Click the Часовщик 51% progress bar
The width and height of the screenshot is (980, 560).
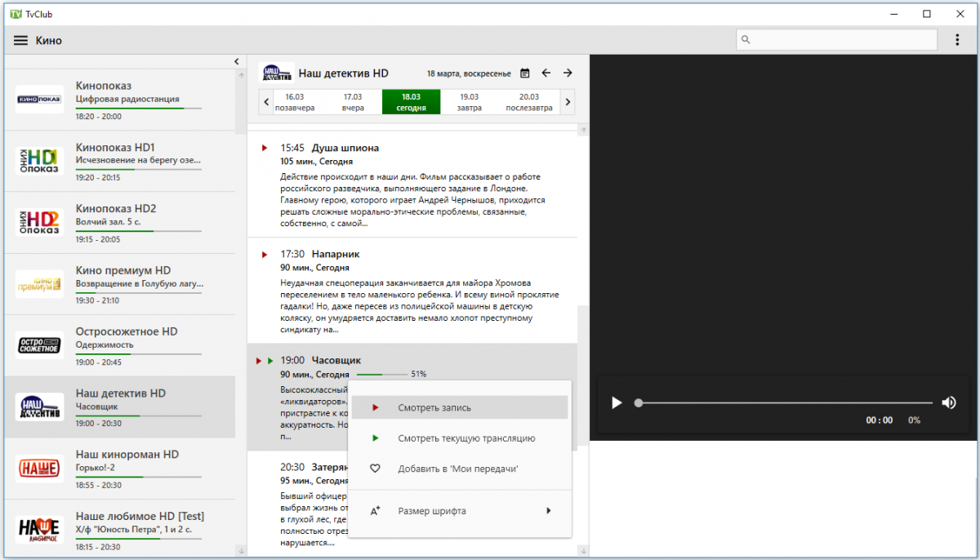tap(382, 375)
